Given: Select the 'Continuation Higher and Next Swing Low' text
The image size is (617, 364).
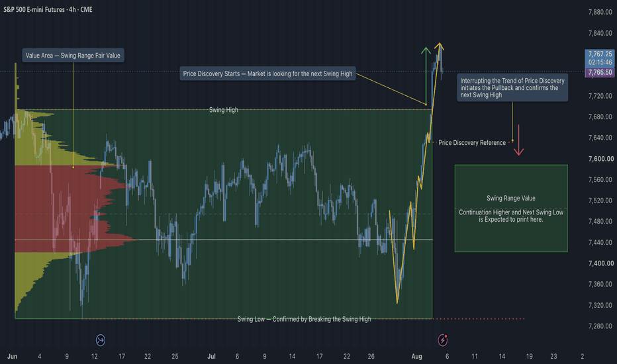Looking at the screenshot, I should pyautogui.click(x=511, y=216).
